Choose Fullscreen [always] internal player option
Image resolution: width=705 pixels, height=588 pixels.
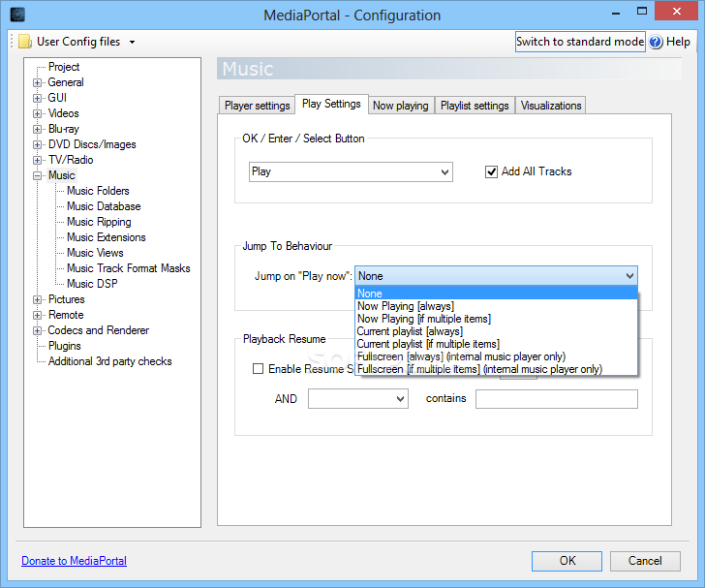tap(496, 356)
